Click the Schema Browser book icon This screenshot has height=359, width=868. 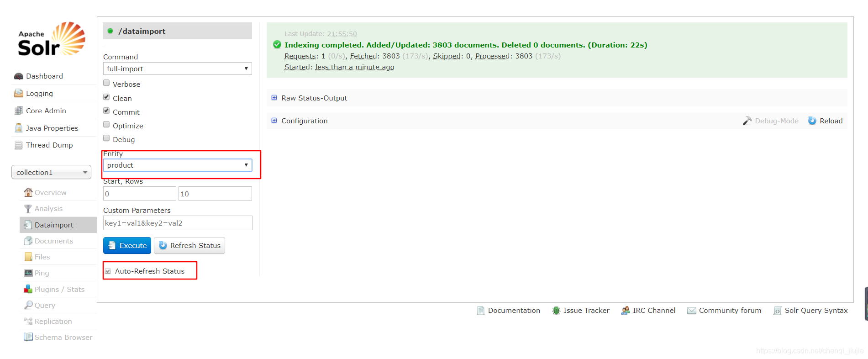point(28,337)
